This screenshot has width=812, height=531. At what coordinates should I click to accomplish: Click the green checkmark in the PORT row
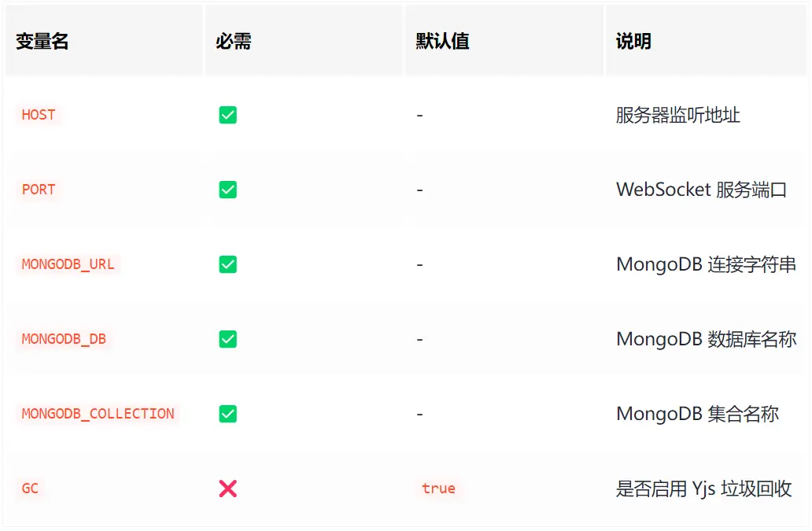tap(228, 190)
